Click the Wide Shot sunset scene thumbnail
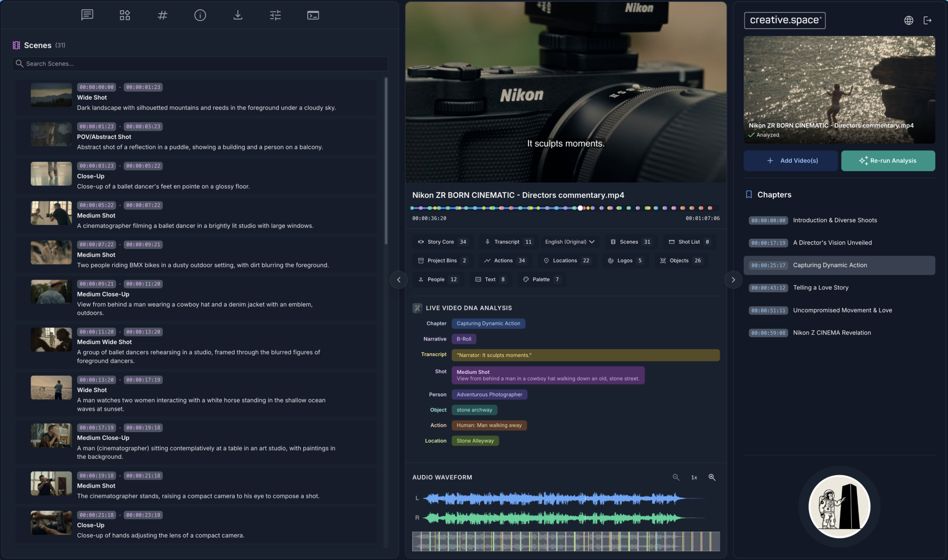This screenshot has width=948, height=560. 50,387
